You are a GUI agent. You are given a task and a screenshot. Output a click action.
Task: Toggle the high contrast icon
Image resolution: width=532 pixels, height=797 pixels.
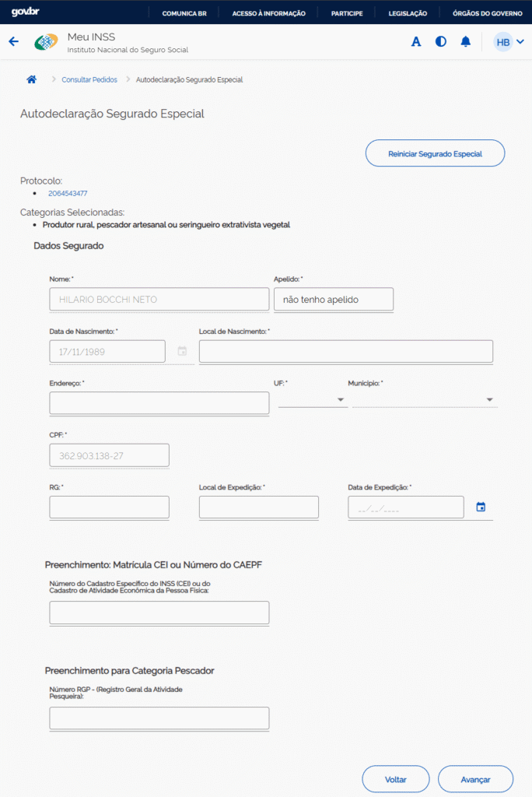point(441,42)
